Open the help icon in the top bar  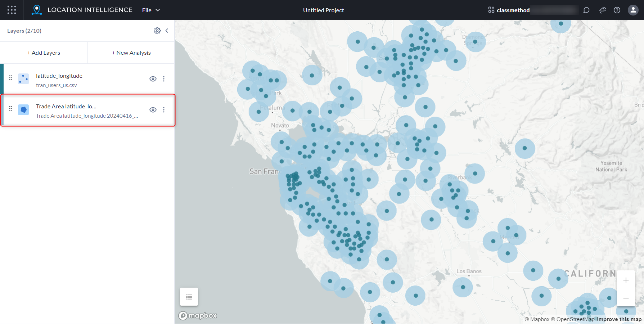(x=617, y=10)
